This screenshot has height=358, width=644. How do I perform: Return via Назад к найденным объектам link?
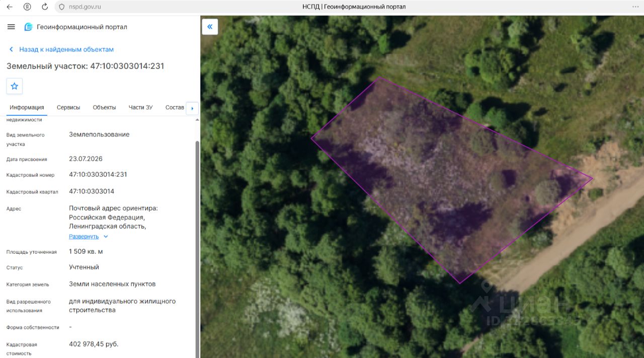[66, 49]
